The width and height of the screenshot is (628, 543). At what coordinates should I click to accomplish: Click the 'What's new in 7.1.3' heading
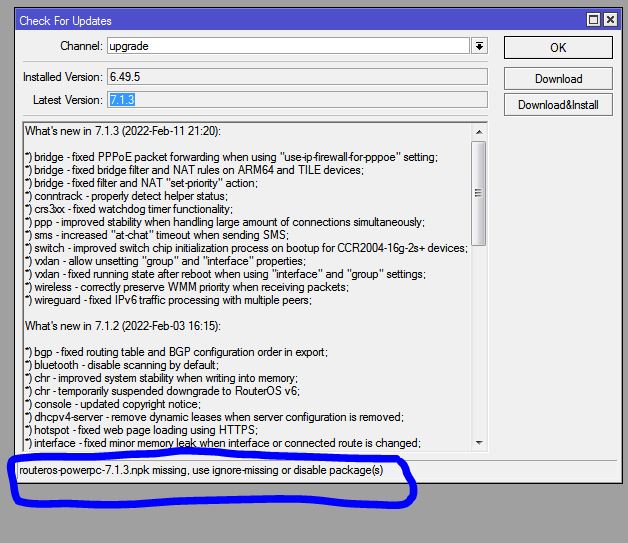pyautogui.click(x=123, y=131)
